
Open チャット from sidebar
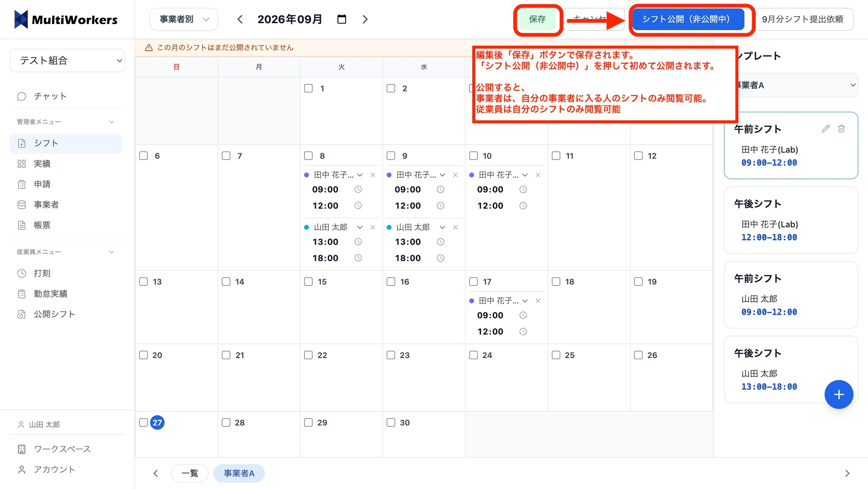coord(66,96)
